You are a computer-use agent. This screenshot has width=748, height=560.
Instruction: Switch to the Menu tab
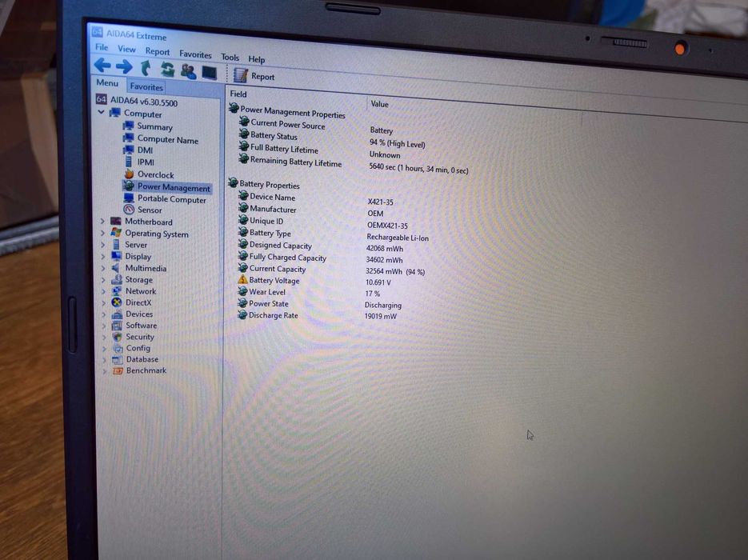point(107,82)
